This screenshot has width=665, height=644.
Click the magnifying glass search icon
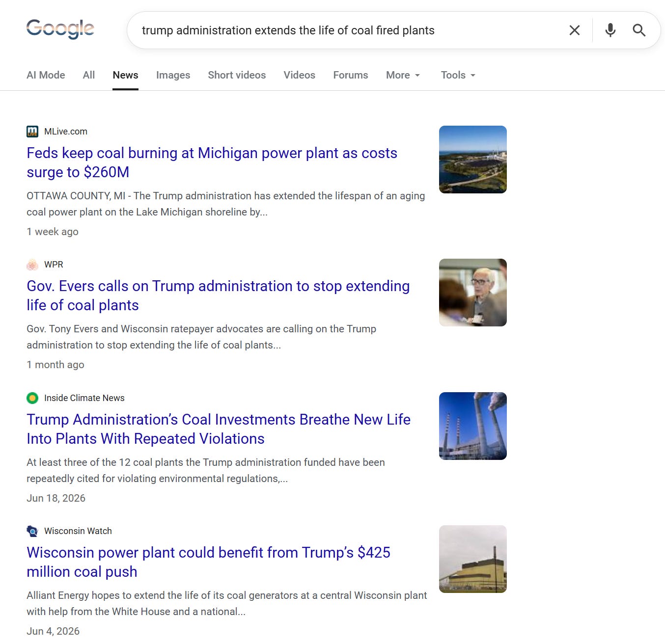point(639,30)
